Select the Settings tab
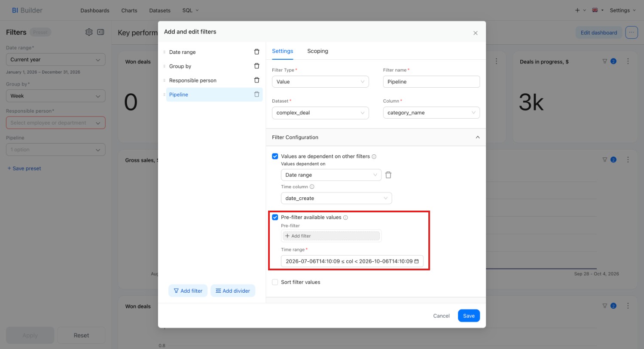Screen dimensions: 644x349 (x=283, y=51)
